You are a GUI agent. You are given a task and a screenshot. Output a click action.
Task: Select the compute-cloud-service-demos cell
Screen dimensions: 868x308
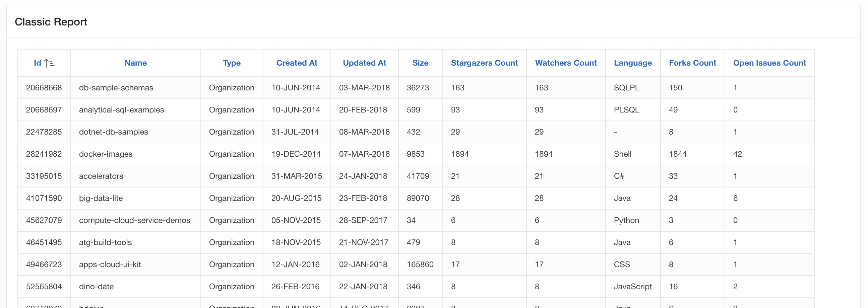pos(134,221)
